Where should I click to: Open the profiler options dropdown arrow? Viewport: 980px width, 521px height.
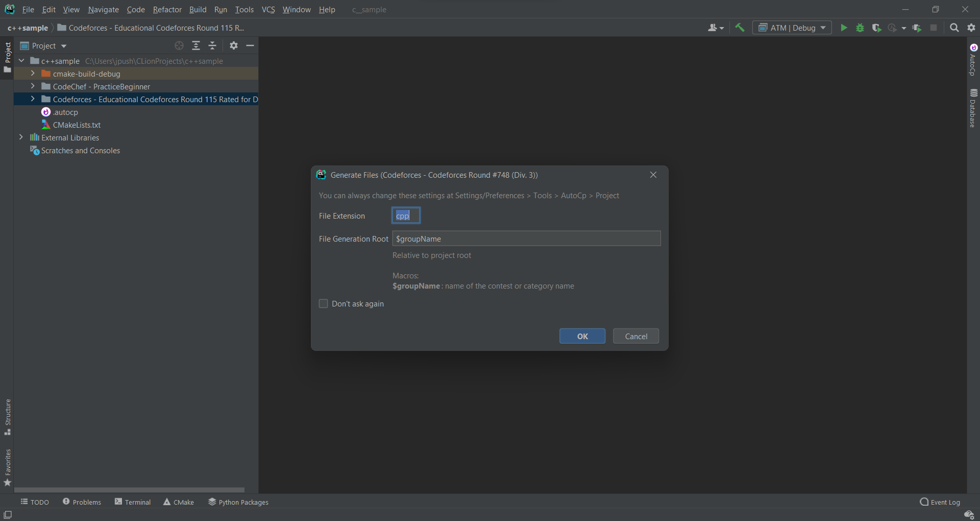pyautogui.click(x=904, y=28)
